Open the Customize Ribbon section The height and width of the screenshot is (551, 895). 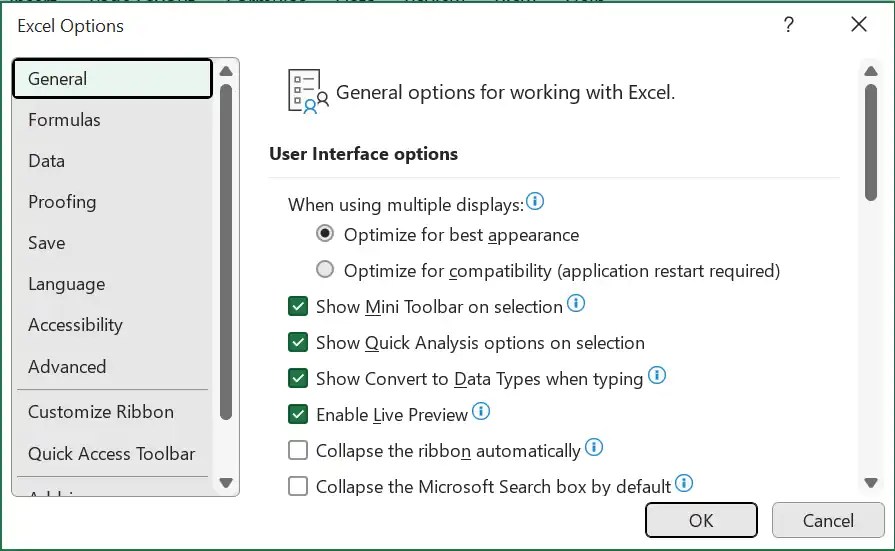(x=101, y=412)
